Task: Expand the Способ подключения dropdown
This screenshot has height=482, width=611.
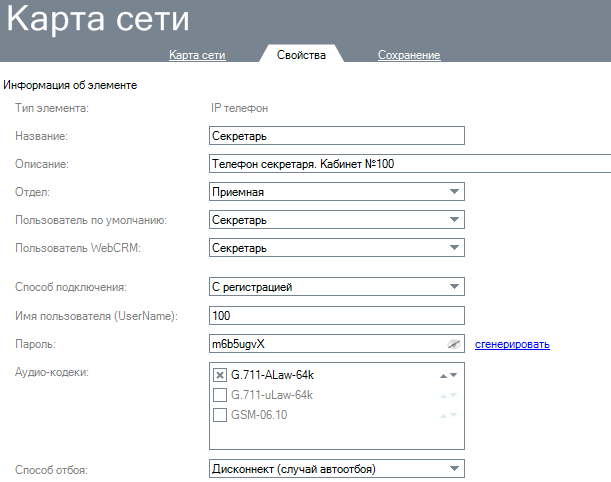Action: tap(337, 287)
